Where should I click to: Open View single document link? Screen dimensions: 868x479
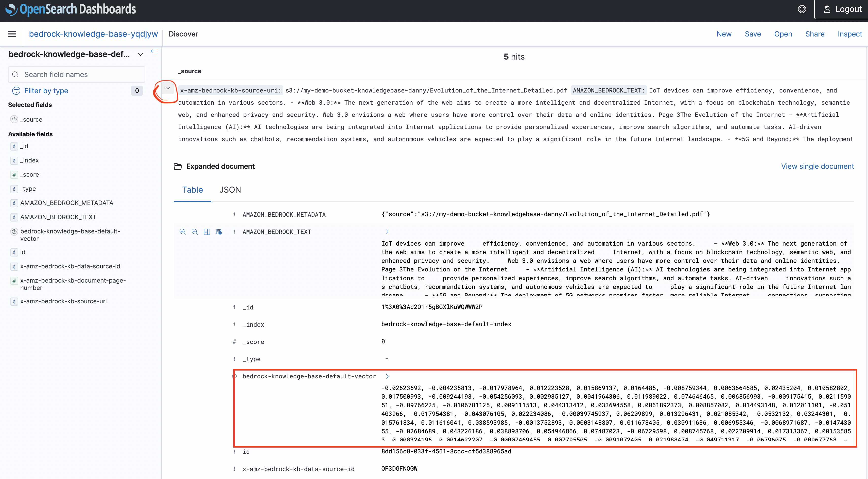(x=818, y=166)
